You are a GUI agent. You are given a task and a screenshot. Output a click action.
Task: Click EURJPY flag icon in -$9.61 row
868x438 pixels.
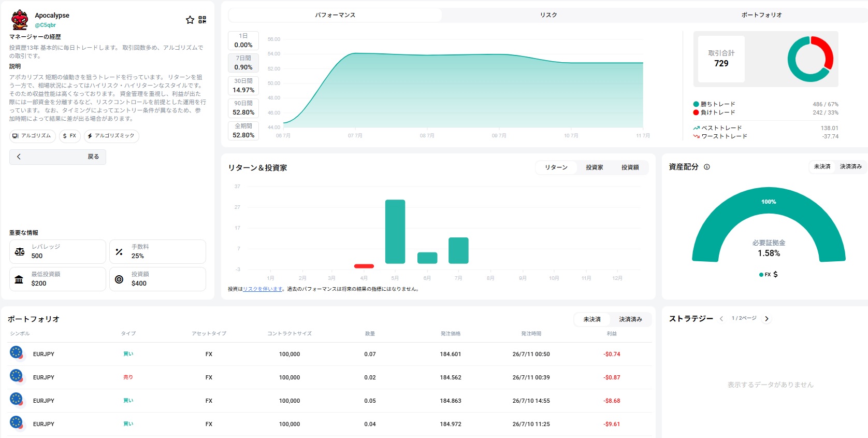[17, 423]
